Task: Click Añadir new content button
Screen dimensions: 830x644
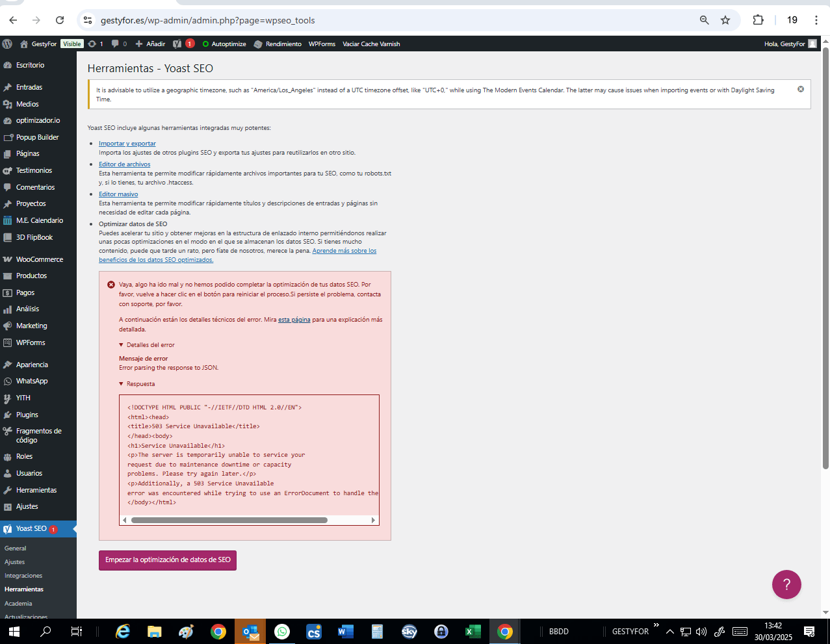Action: pos(150,44)
